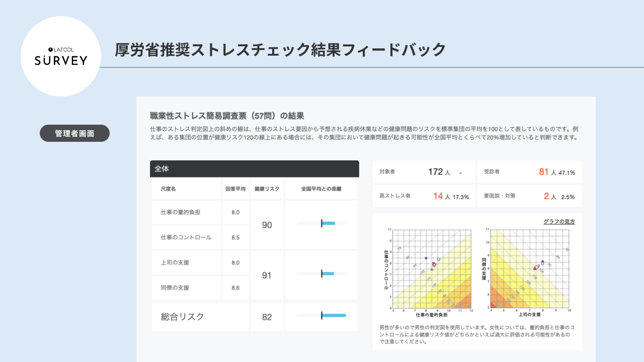Click the 対象者 172人 card

(x=424, y=172)
